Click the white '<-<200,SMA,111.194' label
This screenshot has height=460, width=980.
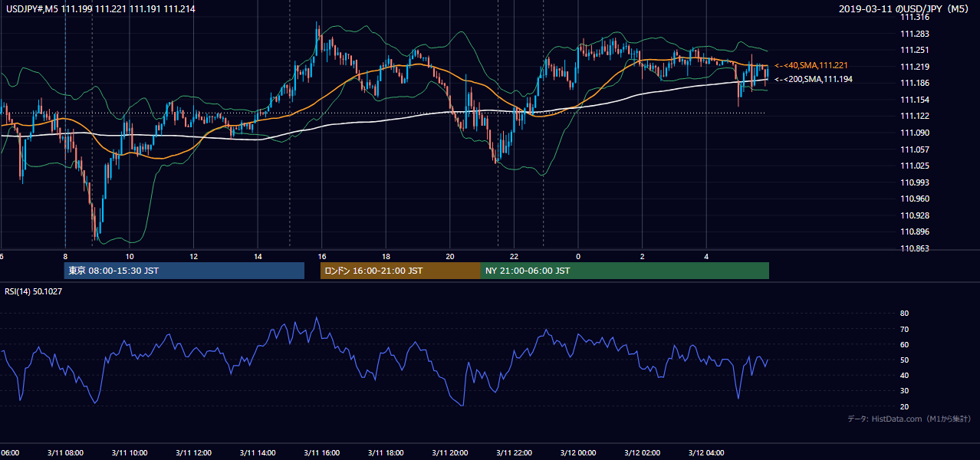click(x=814, y=79)
